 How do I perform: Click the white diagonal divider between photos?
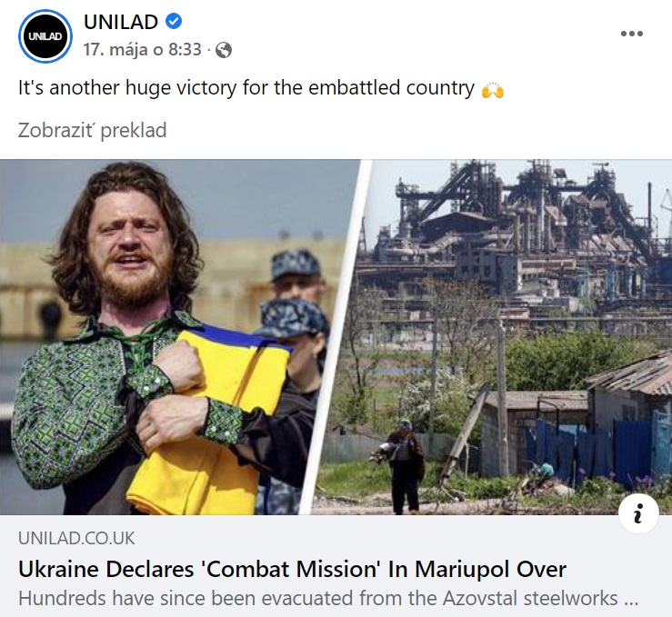coord(336,337)
